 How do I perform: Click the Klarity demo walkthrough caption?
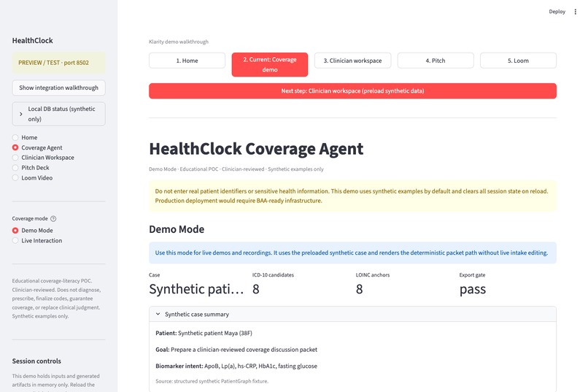coord(179,42)
